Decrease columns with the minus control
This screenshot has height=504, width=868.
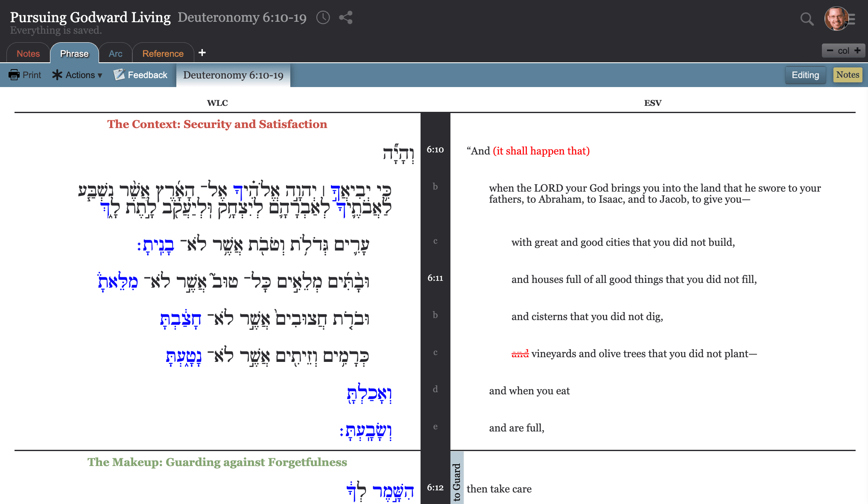coord(830,50)
